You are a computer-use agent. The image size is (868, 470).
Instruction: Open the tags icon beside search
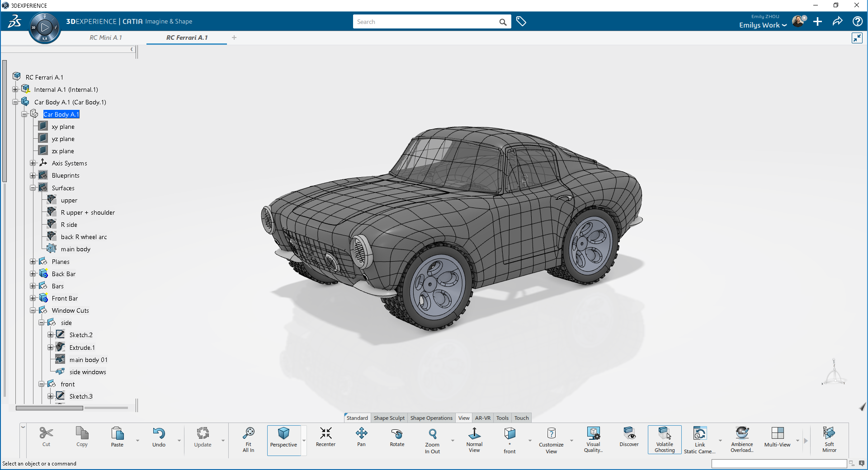(521, 22)
